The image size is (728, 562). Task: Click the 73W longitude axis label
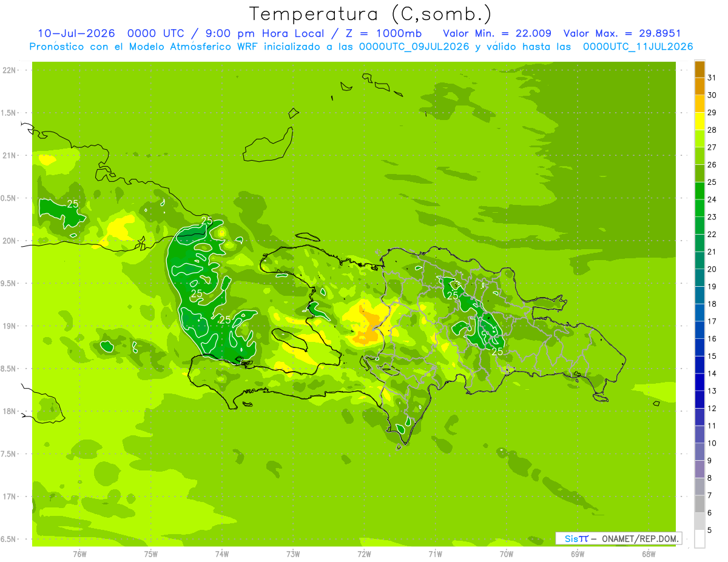click(x=293, y=554)
